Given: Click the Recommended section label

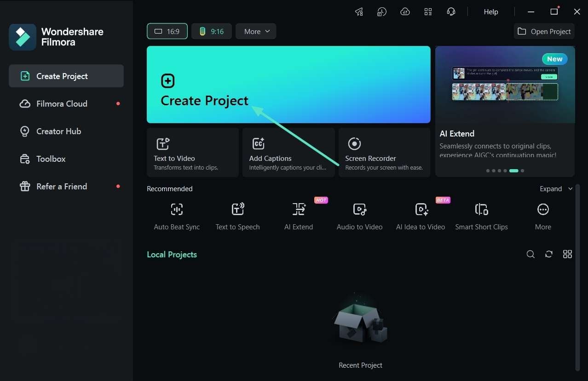Looking at the screenshot, I should (x=170, y=189).
